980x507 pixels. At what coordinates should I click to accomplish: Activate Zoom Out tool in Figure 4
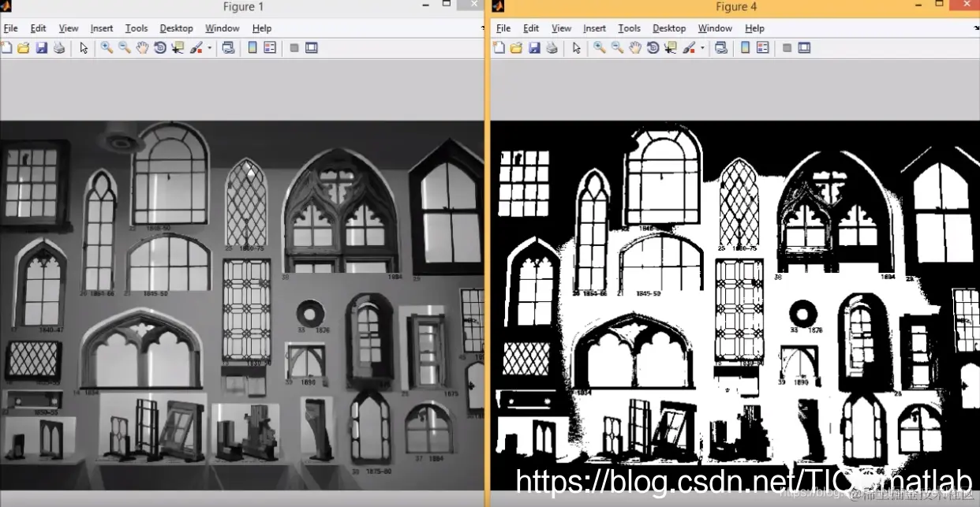tap(617, 48)
